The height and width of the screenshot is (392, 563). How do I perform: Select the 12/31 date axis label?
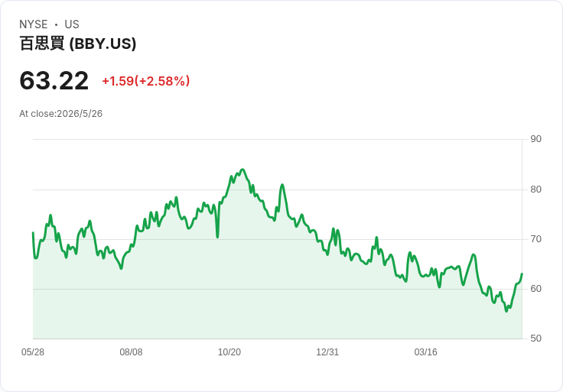pyautogui.click(x=327, y=352)
